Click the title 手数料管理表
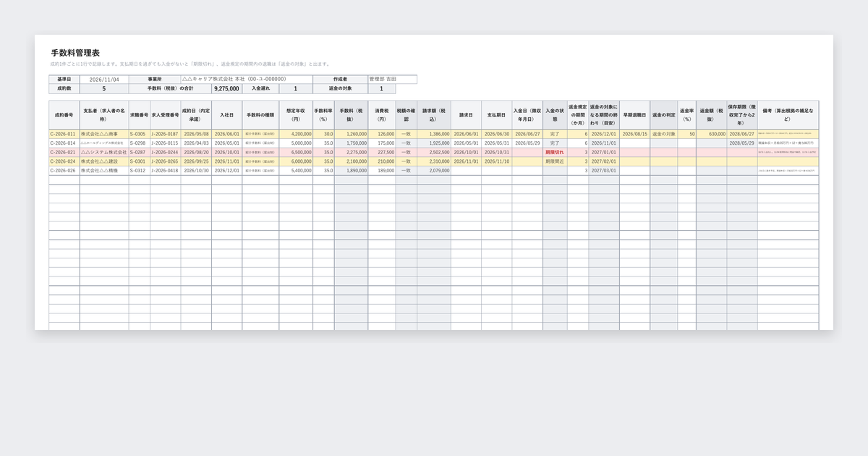This screenshot has width=868, height=456. pos(75,53)
